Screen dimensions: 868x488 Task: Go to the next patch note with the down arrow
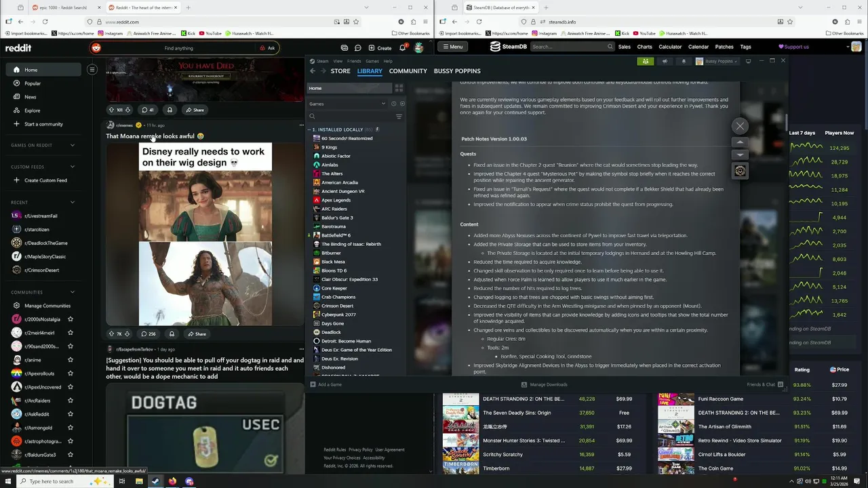pos(740,155)
